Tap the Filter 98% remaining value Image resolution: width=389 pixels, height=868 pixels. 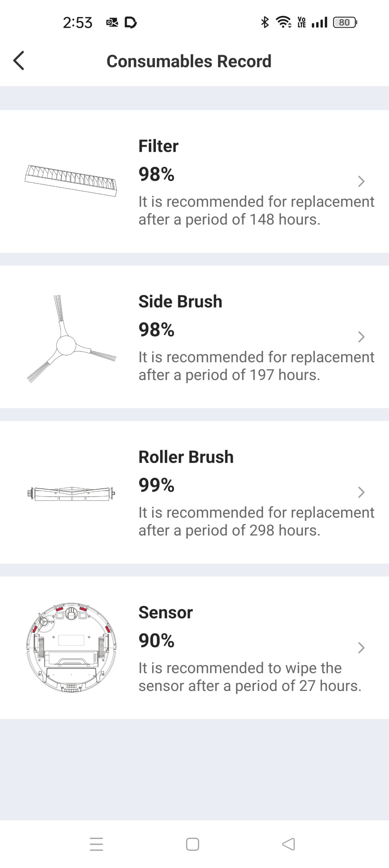coord(156,174)
